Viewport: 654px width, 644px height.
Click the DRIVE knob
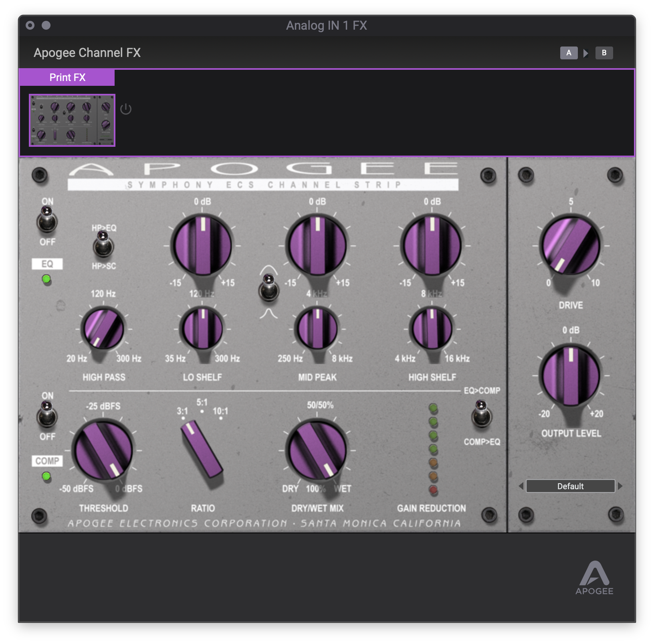571,245
